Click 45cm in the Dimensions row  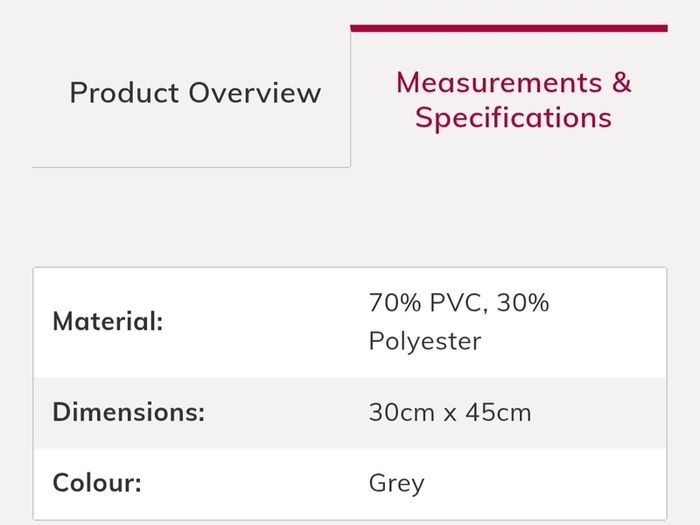coord(498,412)
